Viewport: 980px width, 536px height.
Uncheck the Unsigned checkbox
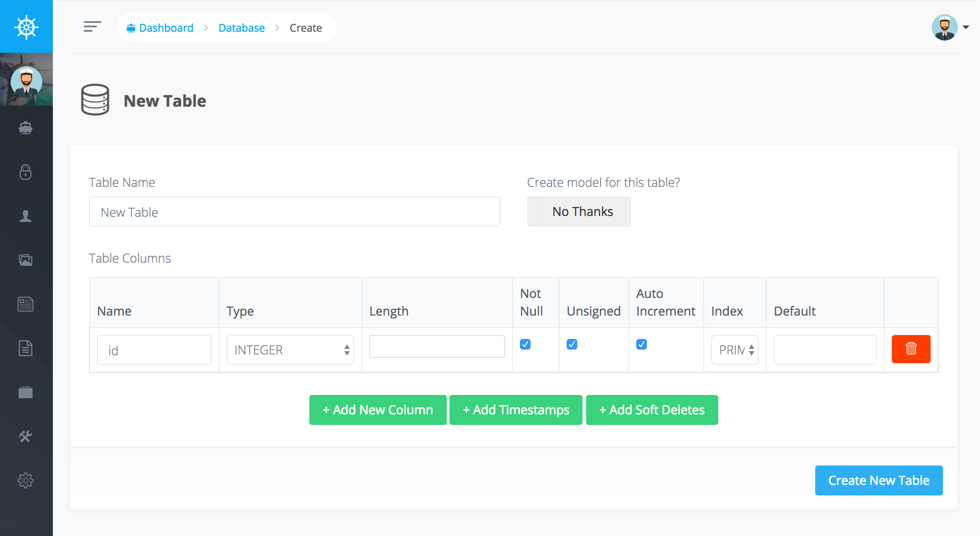(572, 344)
